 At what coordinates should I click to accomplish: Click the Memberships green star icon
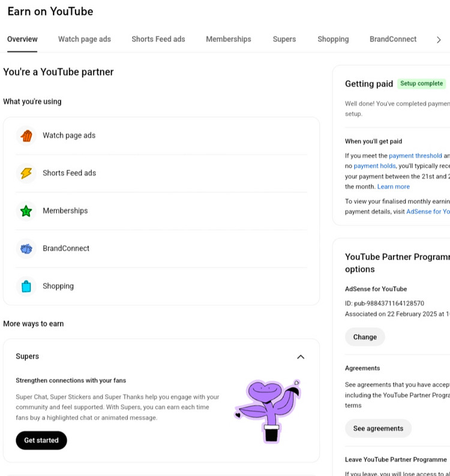[x=26, y=211]
